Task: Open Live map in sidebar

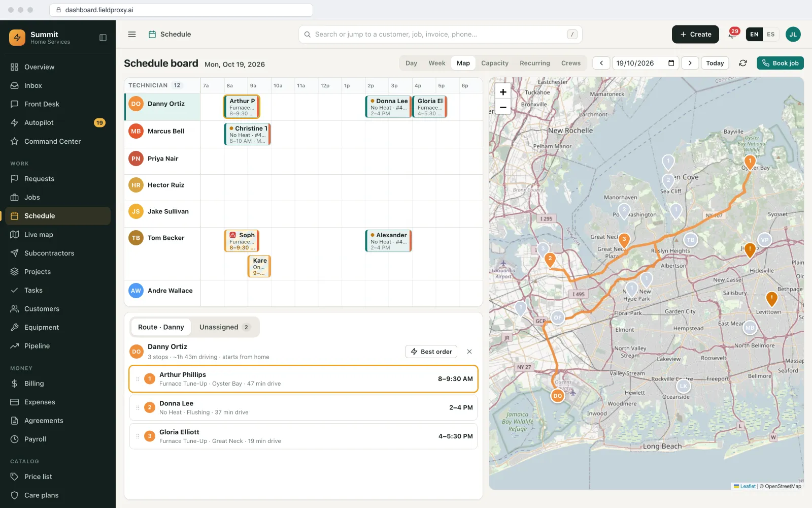Action: point(57,234)
